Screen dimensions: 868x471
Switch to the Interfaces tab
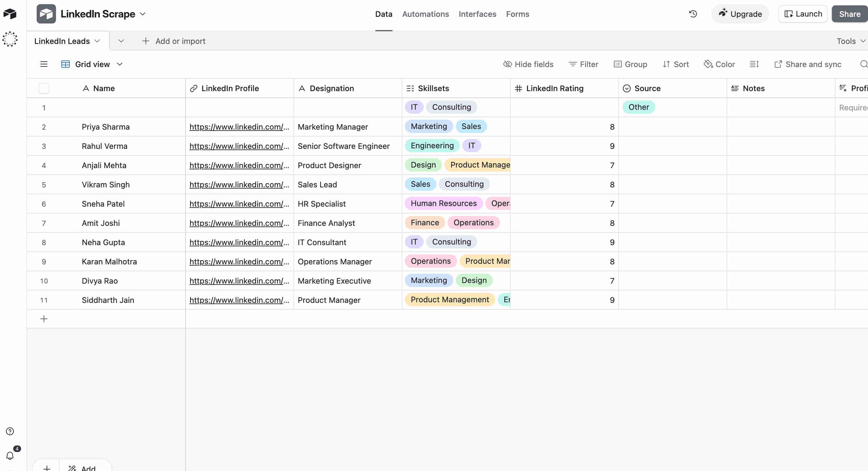[477, 14]
